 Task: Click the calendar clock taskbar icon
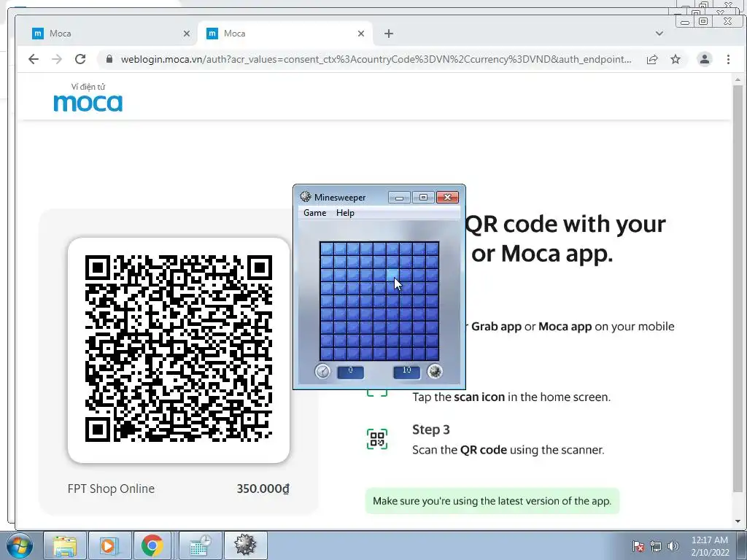[201, 545]
